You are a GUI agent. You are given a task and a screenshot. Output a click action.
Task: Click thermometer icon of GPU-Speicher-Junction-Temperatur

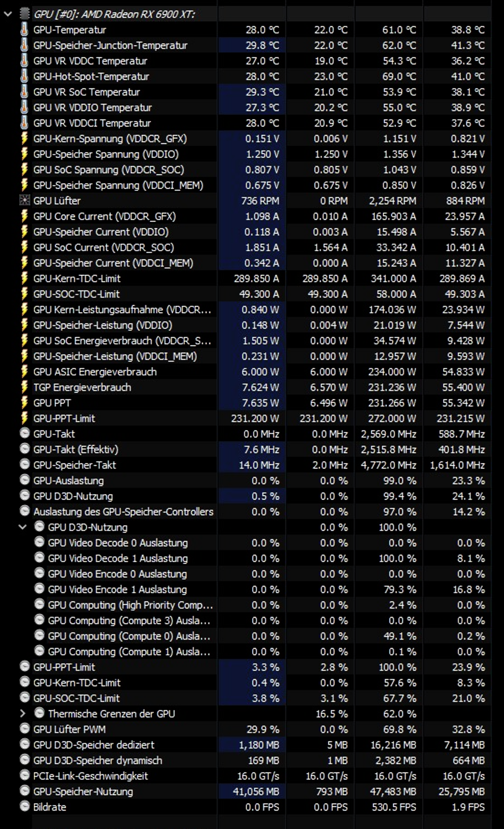pyautogui.click(x=24, y=45)
